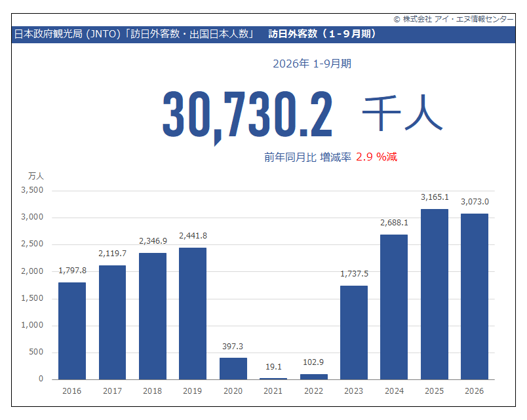Click x-axis year label 2025
Viewport: 527px width, 420px height.
pos(434,391)
